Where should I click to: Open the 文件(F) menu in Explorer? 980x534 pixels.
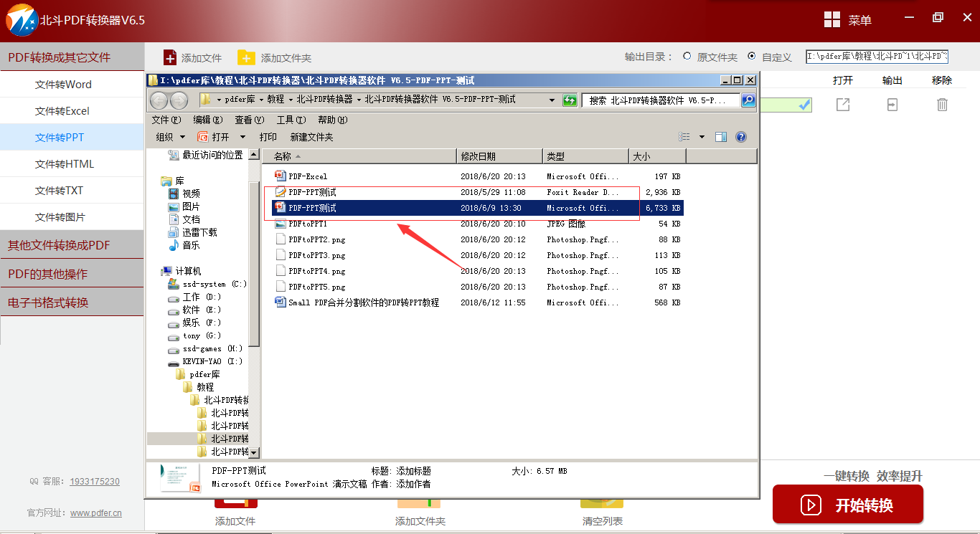[166, 120]
